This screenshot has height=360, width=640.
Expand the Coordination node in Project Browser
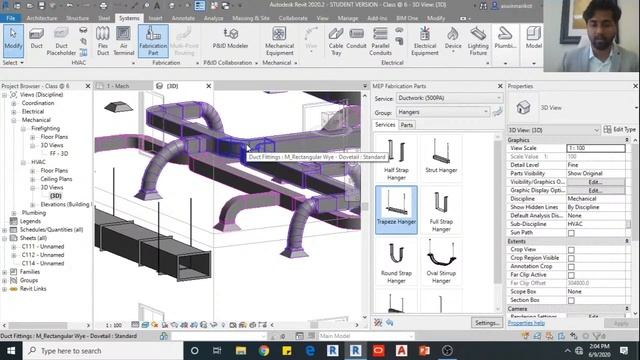pyautogui.click(x=13, y=103)
